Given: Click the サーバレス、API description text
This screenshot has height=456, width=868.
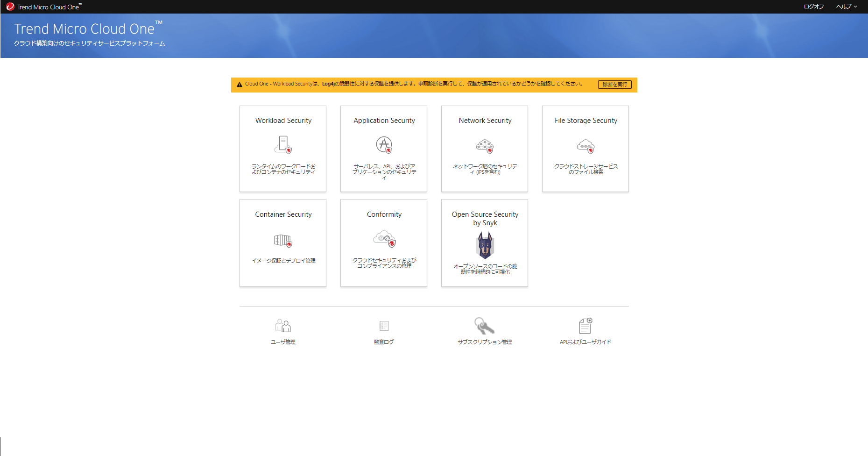Looking at the screenshot, I should (384, 172).
